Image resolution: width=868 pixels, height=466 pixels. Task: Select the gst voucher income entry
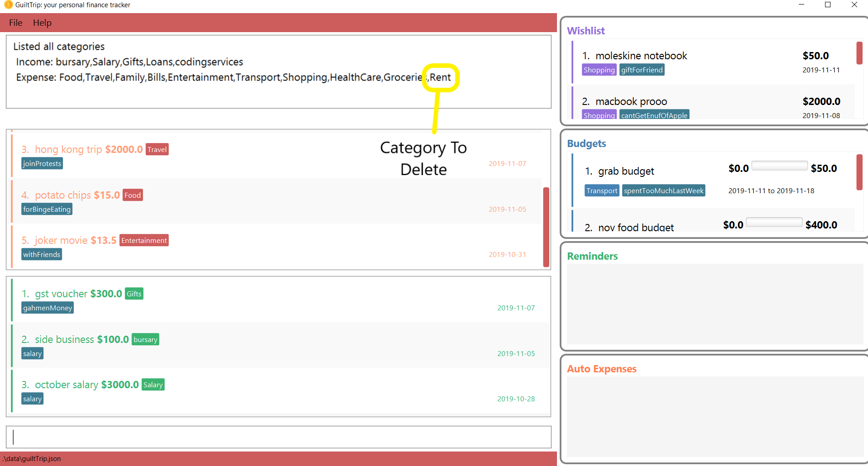(281, 300)
